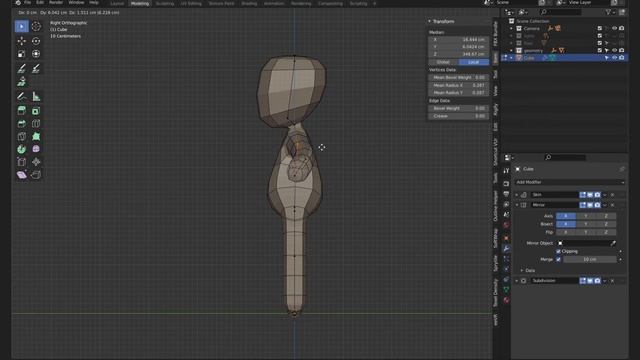Collapse the Subdivision modifier panel arrow

[517, 281]
